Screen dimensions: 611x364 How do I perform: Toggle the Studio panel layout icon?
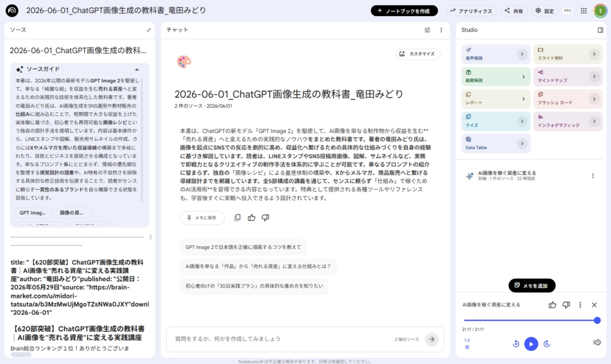click(600, 30)
